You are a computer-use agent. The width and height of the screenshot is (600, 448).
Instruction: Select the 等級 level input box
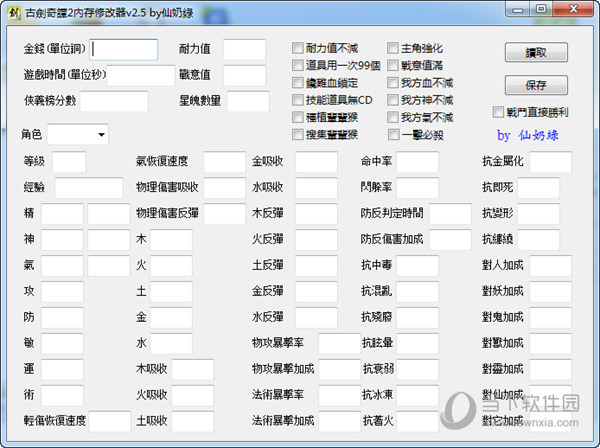[69, 162]
